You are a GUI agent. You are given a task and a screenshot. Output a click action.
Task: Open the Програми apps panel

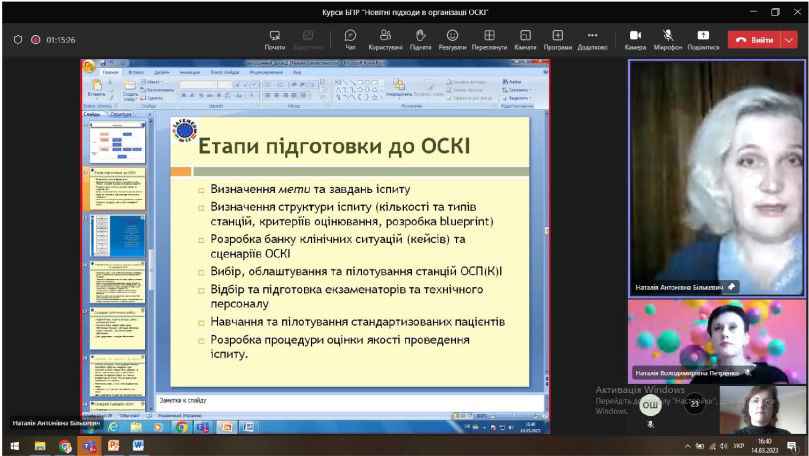coord(558,39)
